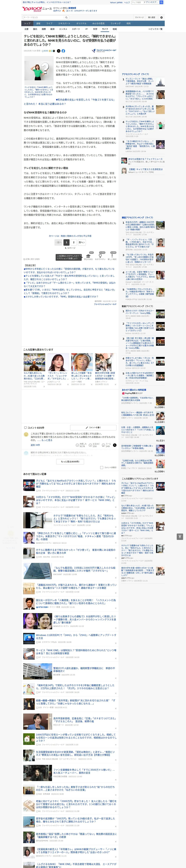The image size is (186, 868).
Task: Click the 次へ pagination button
Action: coord(81,242)
